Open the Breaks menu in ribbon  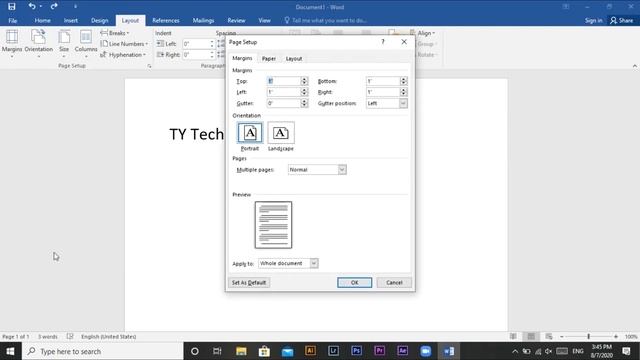115,33
